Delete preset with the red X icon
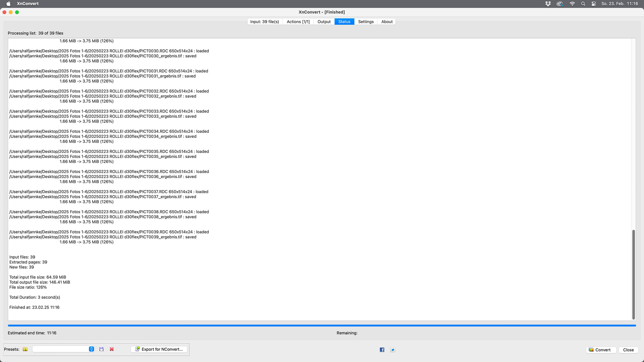 [x=112, y=349]
